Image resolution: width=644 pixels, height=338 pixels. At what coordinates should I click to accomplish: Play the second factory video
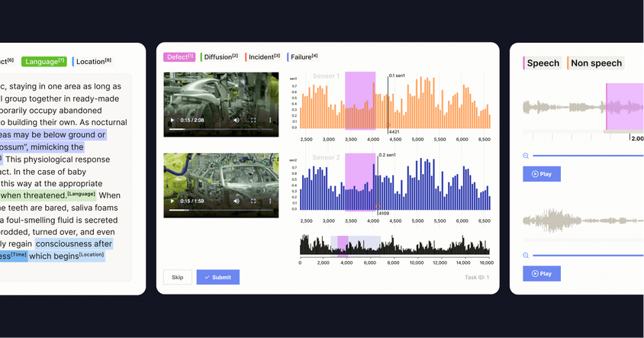(172, 201)
